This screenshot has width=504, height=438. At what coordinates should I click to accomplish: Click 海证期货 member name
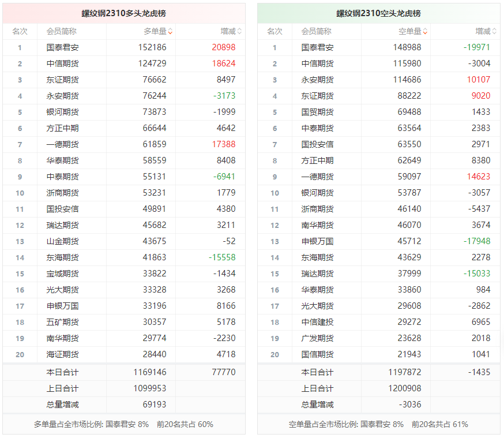(62, 354)
